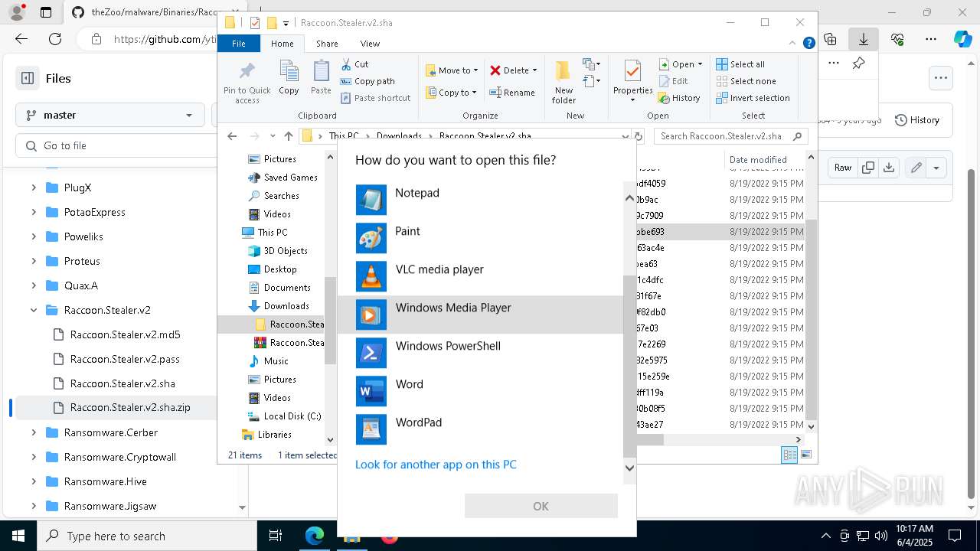Choose Notepad in the open-with list
Viewport: 980px width, 551px height.
click(480, 200)
